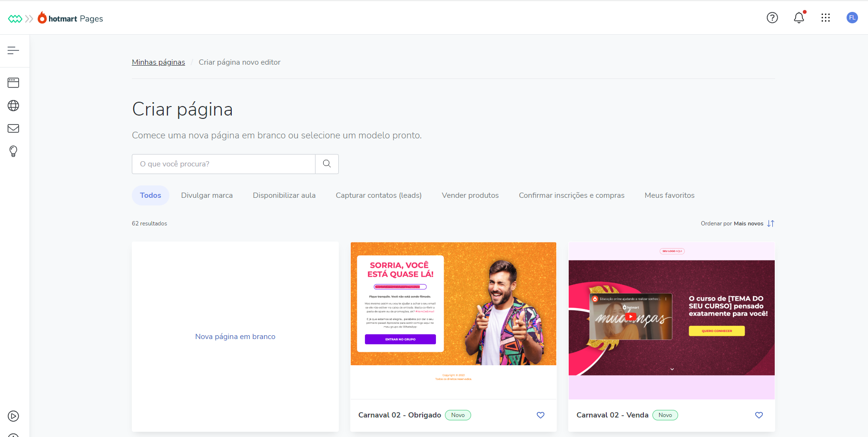Select the Divulgar marca tab

(207, 195)
